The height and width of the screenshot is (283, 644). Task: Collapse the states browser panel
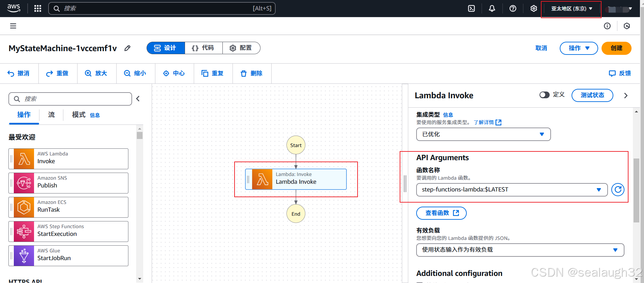[x=138, y=99]
